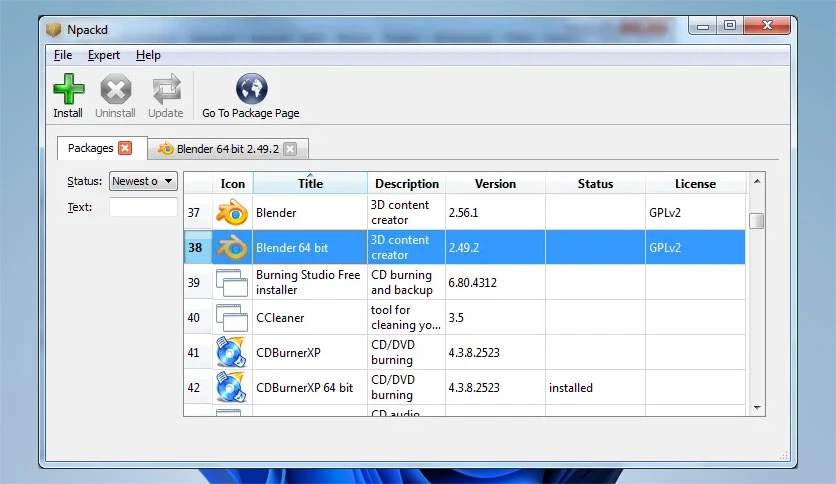Image resolution: width=836 pixels, height=484 pixels.
Task: Select Burning Studio Free installer title
Action: pyautogui.click(x=310, y=283)
